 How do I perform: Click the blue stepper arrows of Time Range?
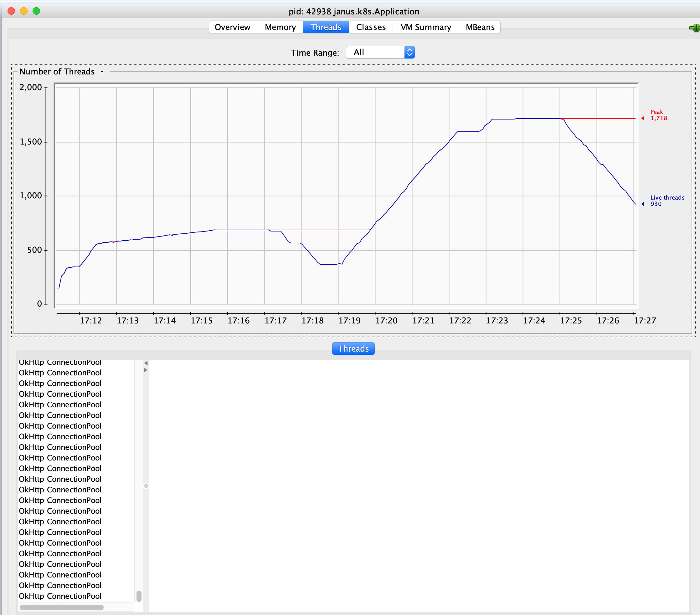(x=409, y=52)
